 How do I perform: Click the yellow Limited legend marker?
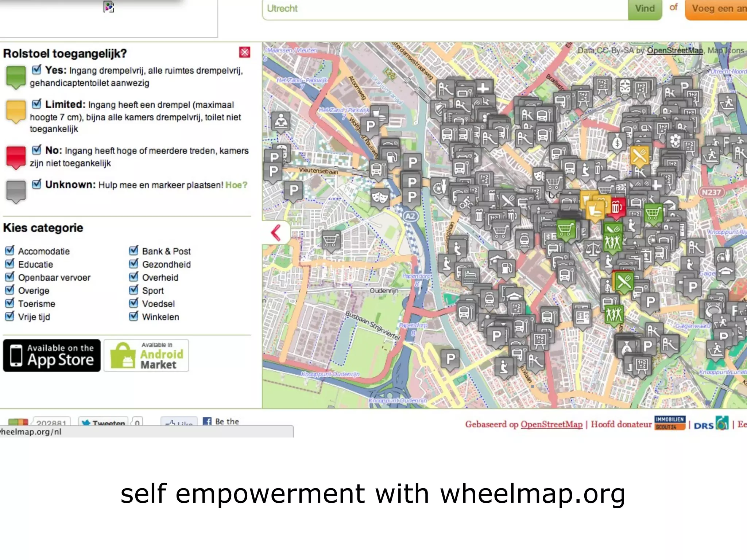point(16,112)
